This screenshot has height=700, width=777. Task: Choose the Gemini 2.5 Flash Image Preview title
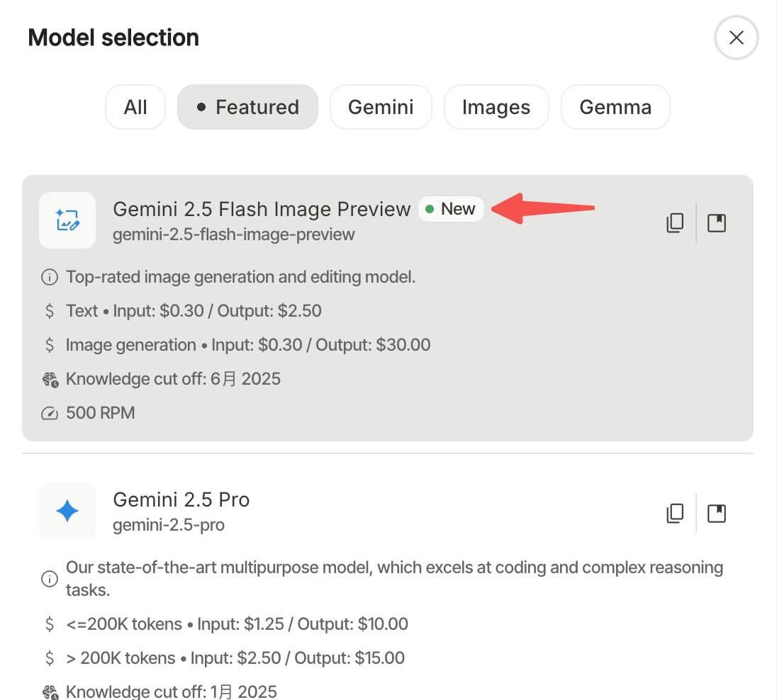coord(262,209)
